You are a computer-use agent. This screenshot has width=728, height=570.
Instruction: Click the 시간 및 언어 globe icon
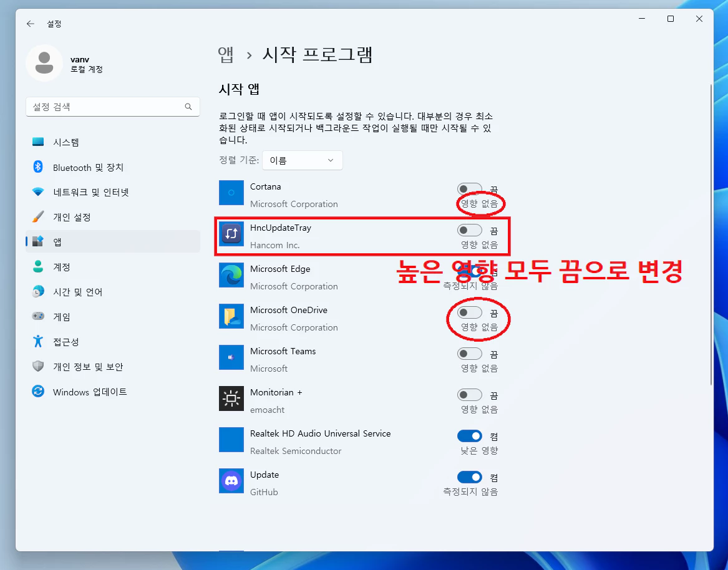(x=38, y=291)
